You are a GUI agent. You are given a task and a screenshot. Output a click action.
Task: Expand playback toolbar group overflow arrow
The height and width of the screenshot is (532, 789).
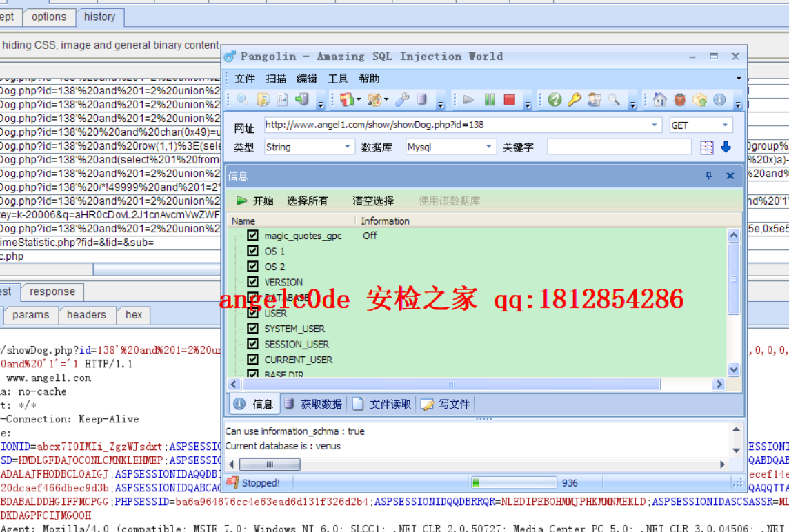pos(528,105)
